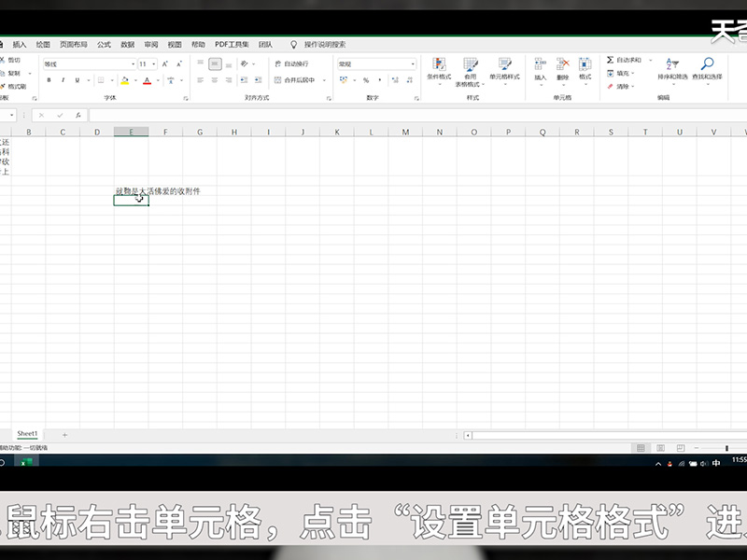Expand the borders dropdown arrow
The image size is (747, 560).
(x=112, y=80)
